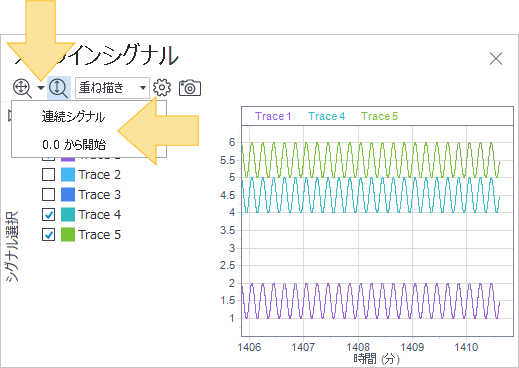519x368 pixels.
Task: Uncheck the Trace 4 checkbox
Action: tap(49, 215)
